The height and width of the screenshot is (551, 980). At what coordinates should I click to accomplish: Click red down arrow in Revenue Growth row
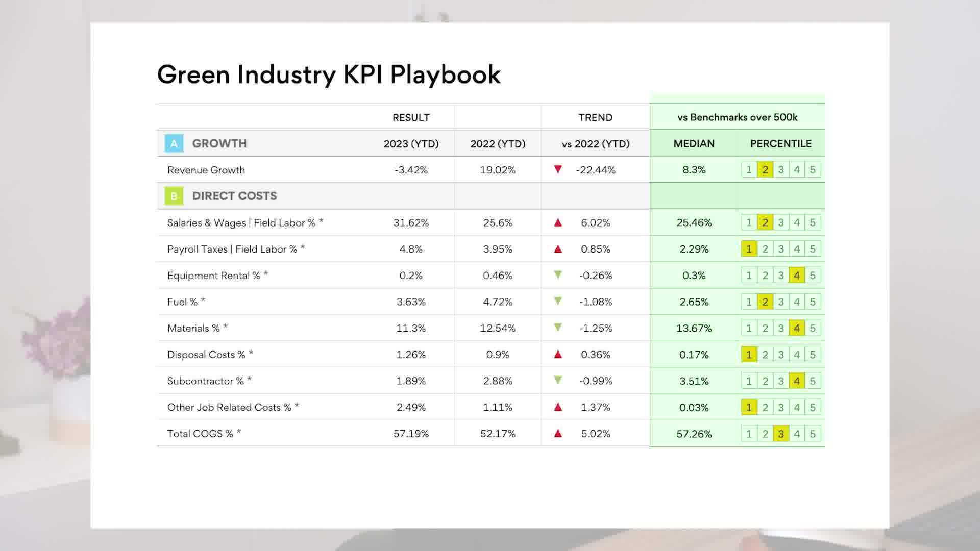558,169
